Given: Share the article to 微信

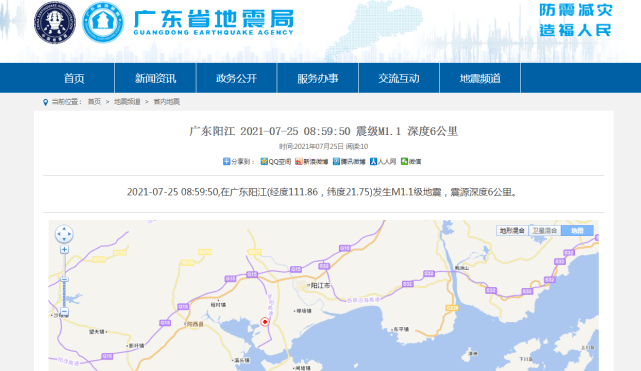Looking at the screenshot, I should [411, 161].
